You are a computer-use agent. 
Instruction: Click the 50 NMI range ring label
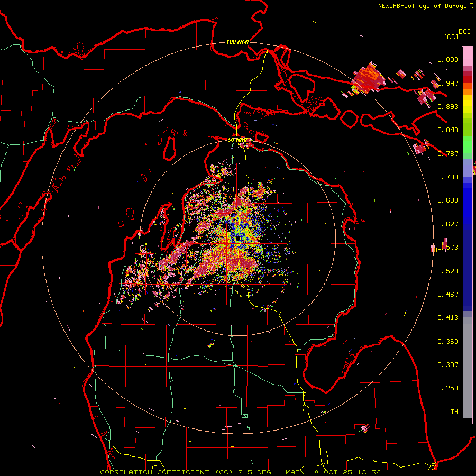[237, 140]
